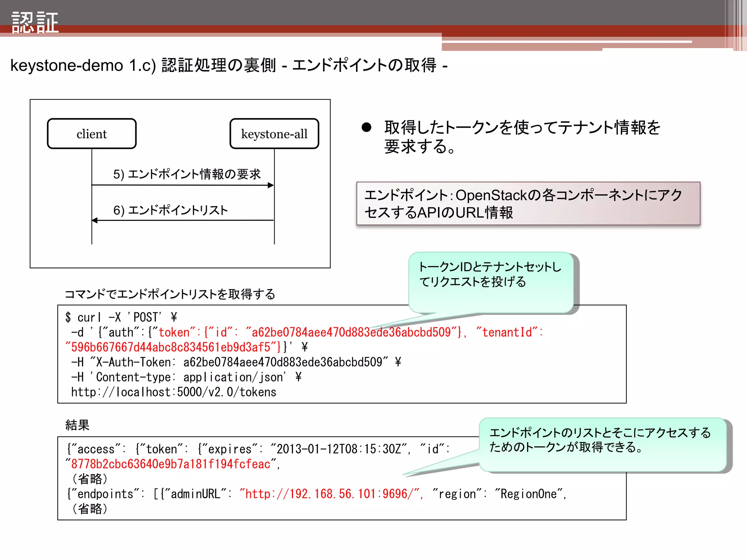Click the 認証 slide title
The height and width of the screenshot is (560, 747).
(x=35, y=22)
